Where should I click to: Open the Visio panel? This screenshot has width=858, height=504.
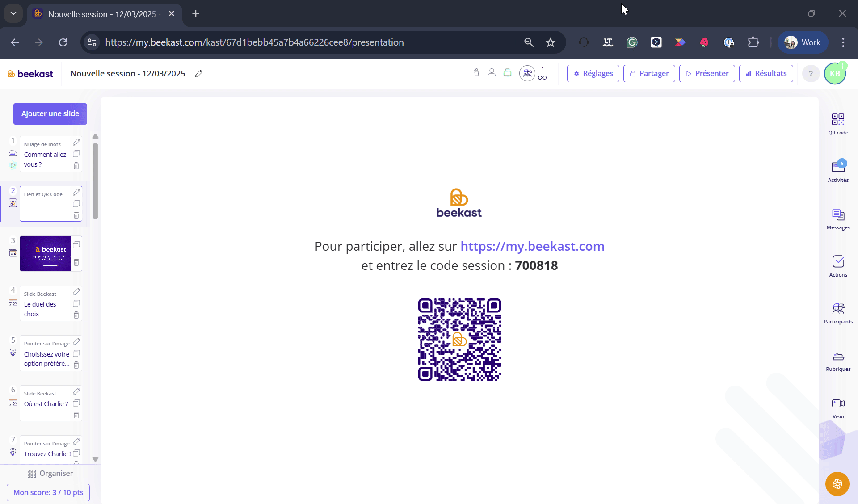pyautogui.click(x=838, y=408)
